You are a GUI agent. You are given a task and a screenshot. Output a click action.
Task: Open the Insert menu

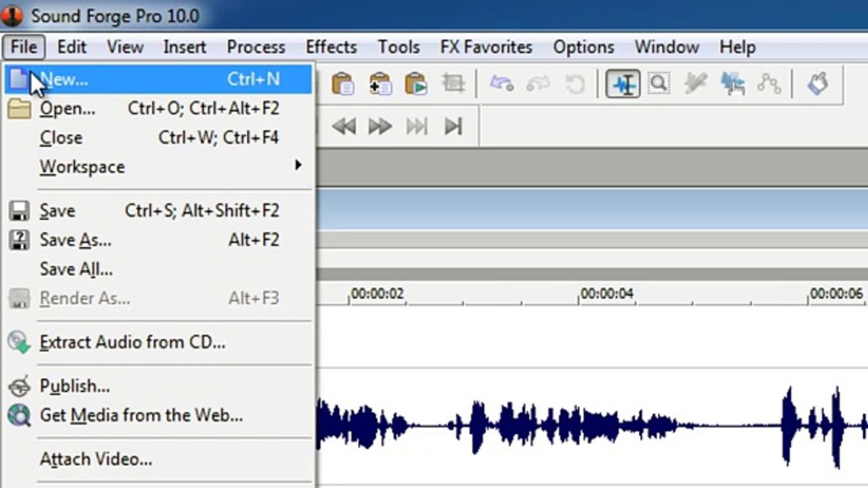pyautogui.click(x=184, y=47)
